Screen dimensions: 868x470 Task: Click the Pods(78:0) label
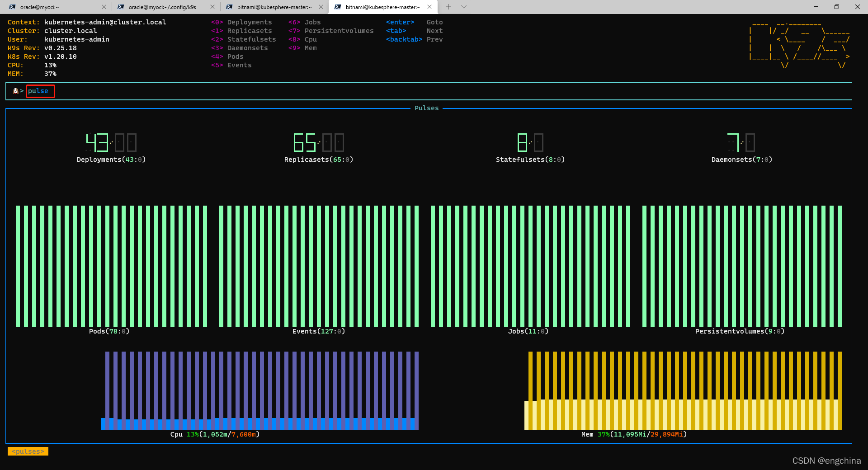point(109,331)
